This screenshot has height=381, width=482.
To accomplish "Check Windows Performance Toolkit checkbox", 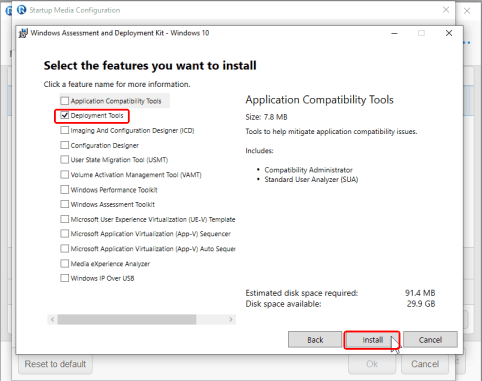I will coord(65,190).
